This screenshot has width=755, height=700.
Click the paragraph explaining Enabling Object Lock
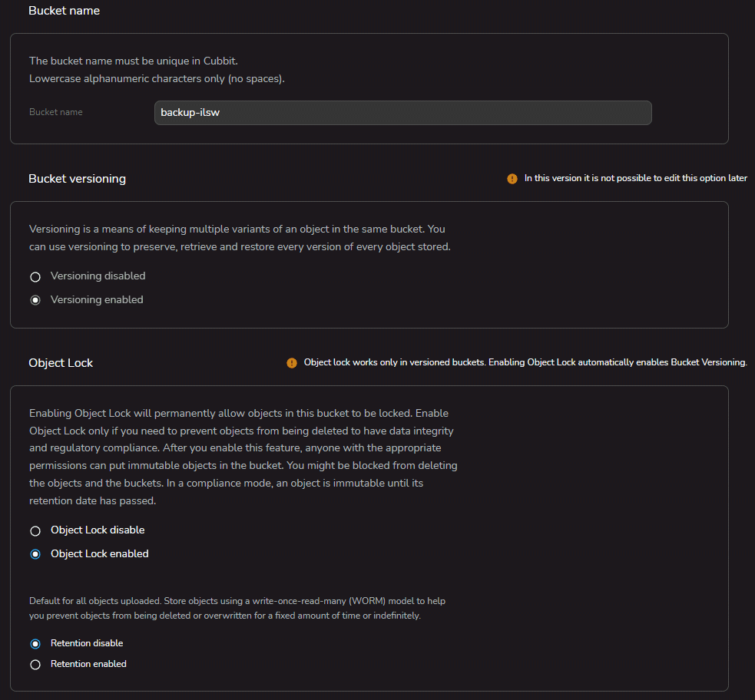243,456
